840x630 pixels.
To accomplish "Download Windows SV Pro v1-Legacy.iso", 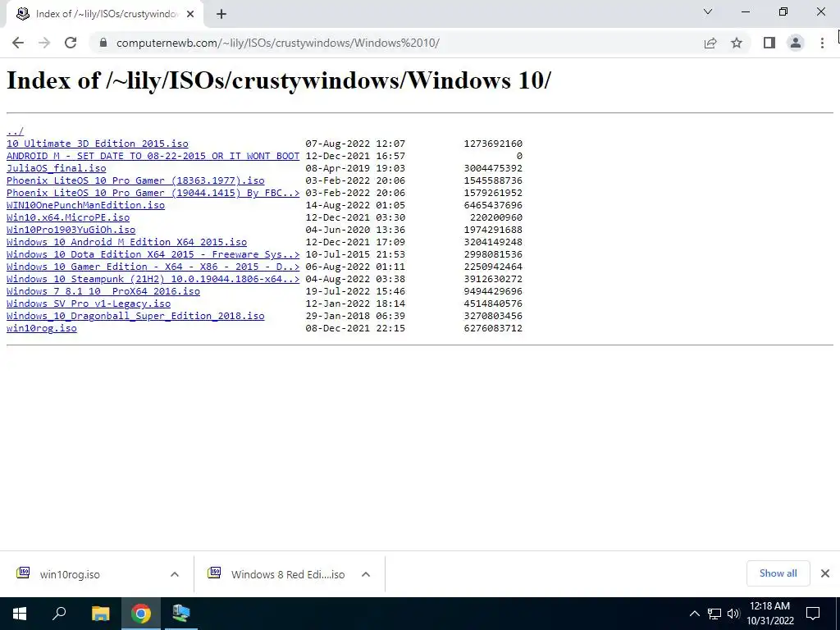I will tap(89, 304).
